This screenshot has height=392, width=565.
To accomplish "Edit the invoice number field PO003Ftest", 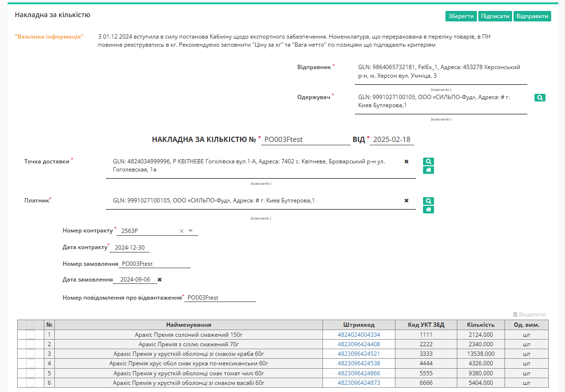I will pos(305,140).
